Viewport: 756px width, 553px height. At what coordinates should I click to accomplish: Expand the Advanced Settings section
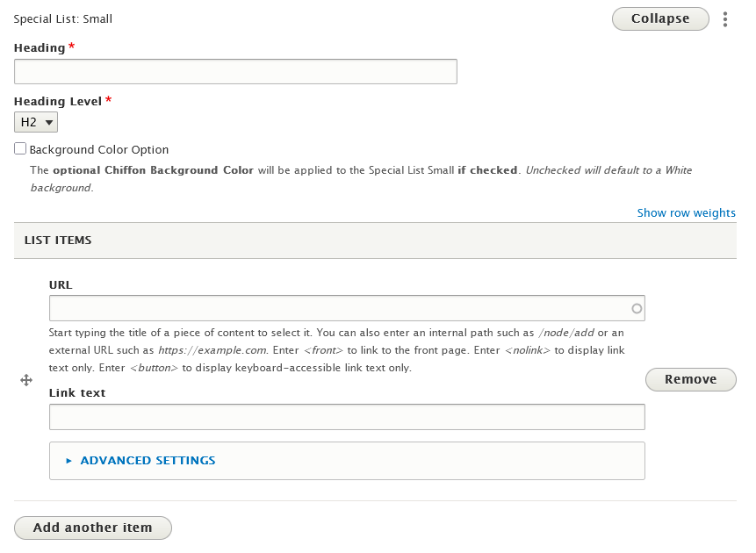coord(148,461)
